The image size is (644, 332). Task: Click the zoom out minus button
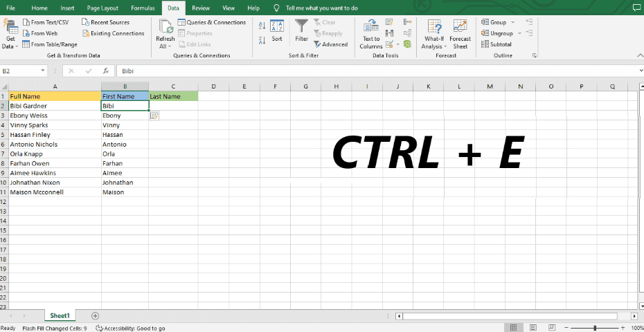(566, 327)
